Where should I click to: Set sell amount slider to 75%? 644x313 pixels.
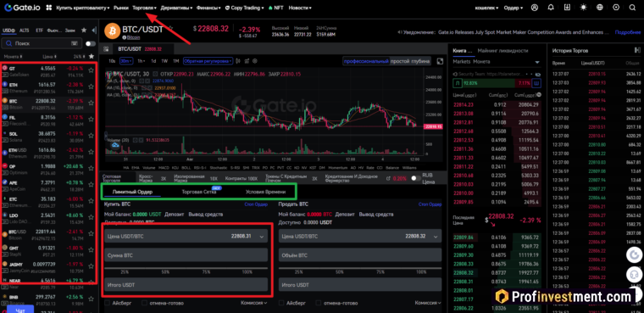(380, 272)
